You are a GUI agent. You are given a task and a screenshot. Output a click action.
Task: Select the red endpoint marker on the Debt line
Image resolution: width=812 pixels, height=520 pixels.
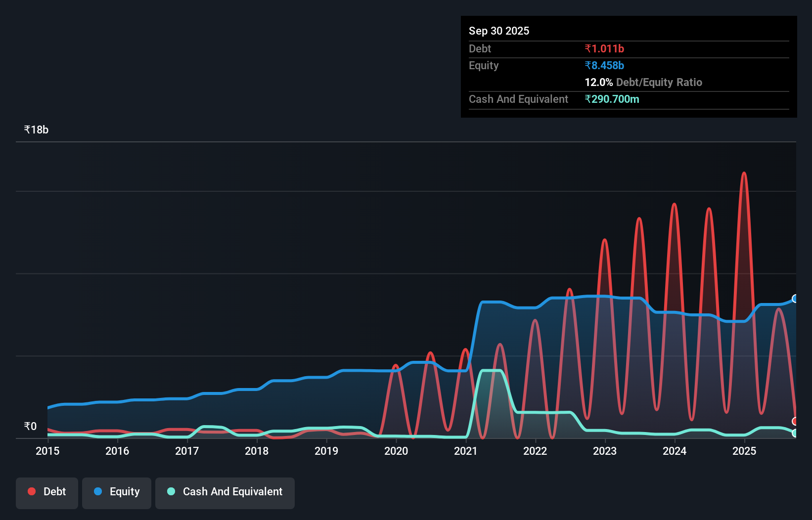tap(795, 421)
